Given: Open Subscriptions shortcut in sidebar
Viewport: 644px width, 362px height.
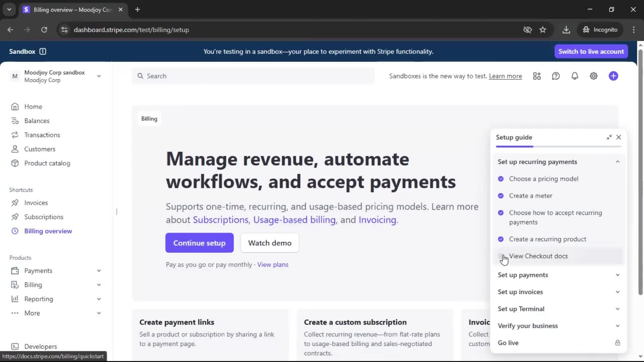Looking at the screenshot, I should point(44,217).
